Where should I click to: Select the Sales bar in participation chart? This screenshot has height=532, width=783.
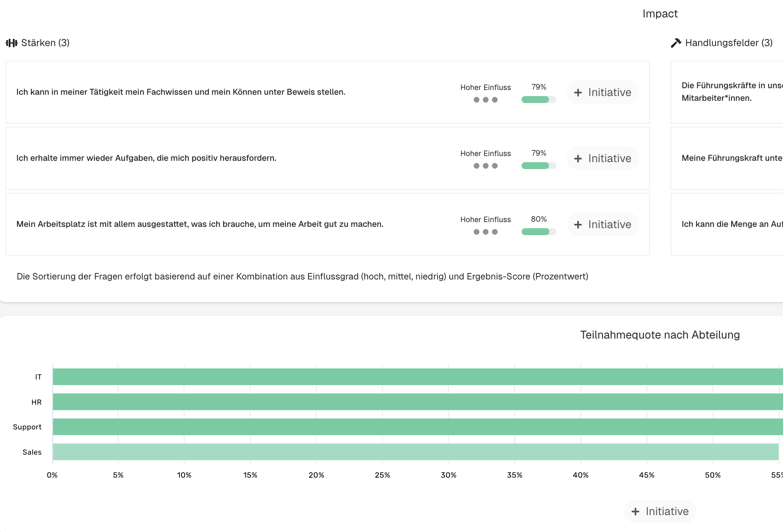click(x=415, y=452)
